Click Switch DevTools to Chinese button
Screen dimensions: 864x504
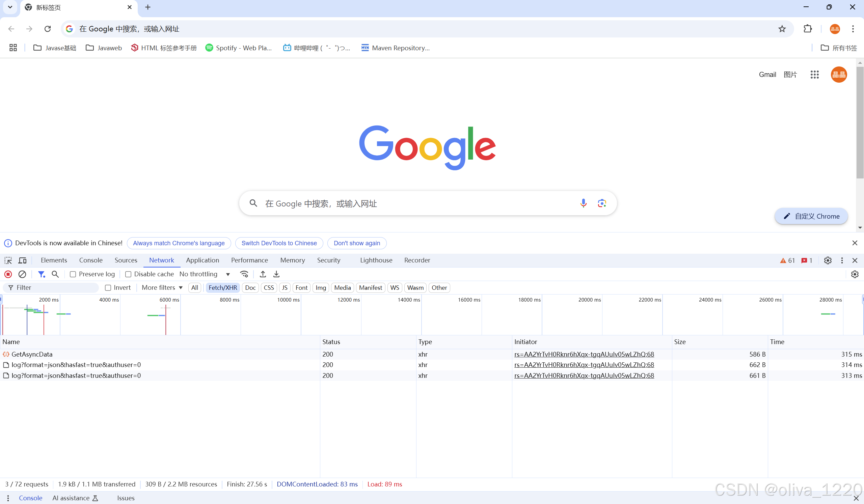tap(279, 243)
